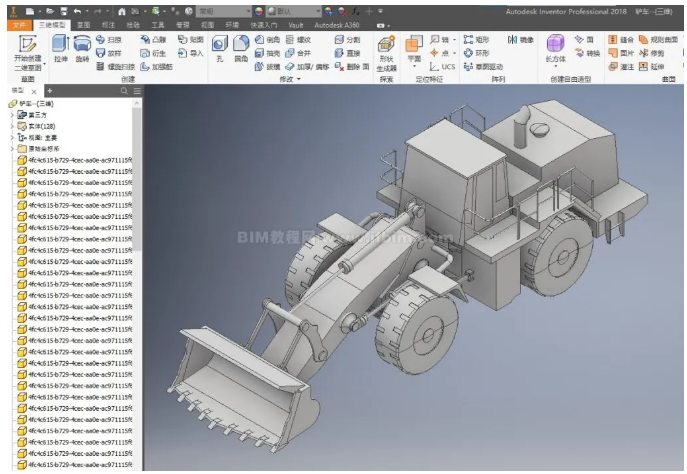Expand the 实体(128) tree node

[12, 126]
